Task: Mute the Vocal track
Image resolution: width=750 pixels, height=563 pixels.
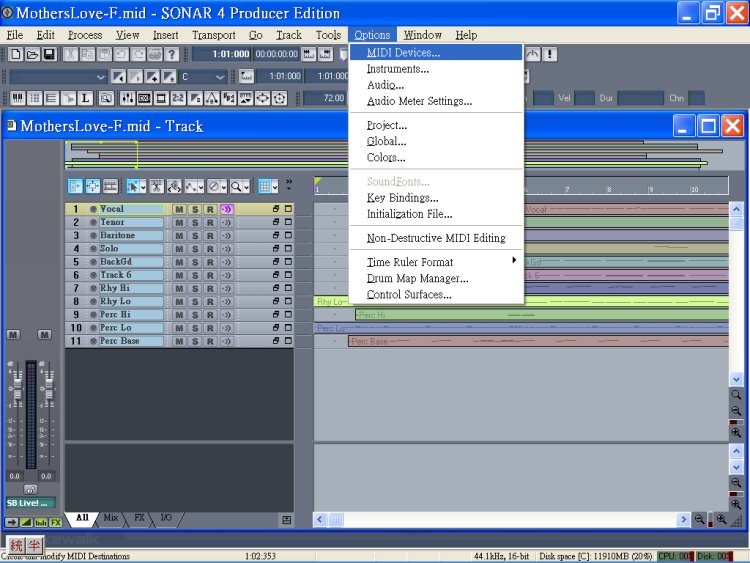Action: (x=180, y=210)
